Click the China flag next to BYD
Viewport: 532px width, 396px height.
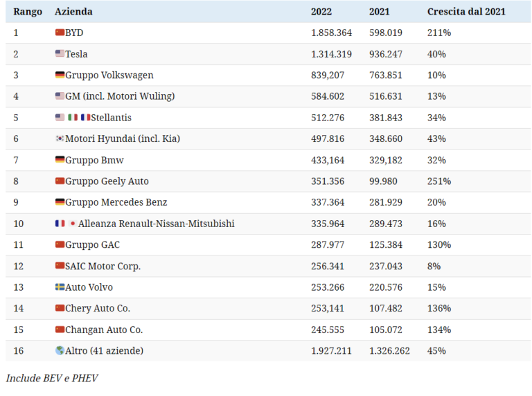point(60,33)
